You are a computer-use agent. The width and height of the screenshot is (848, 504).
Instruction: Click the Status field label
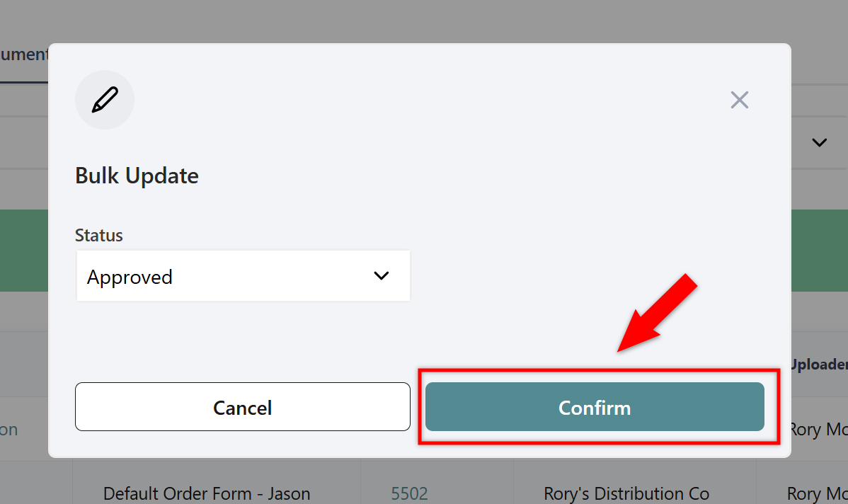coord(99,235)
